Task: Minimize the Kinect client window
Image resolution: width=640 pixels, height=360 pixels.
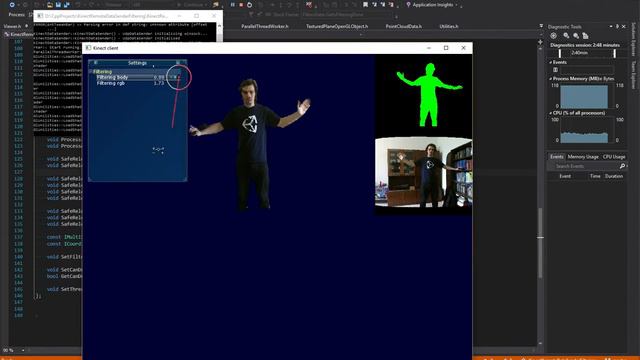Action: pos(429,48)
